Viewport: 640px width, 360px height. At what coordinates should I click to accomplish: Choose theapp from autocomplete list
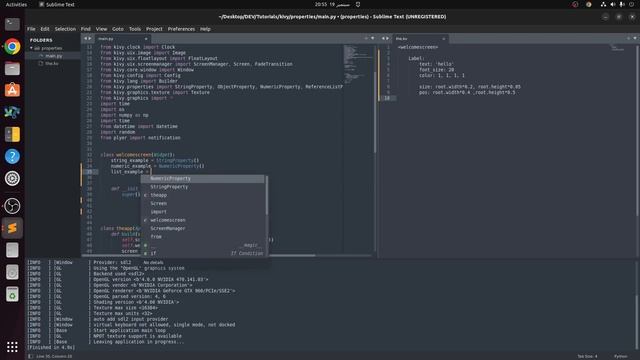pos(203,196)
